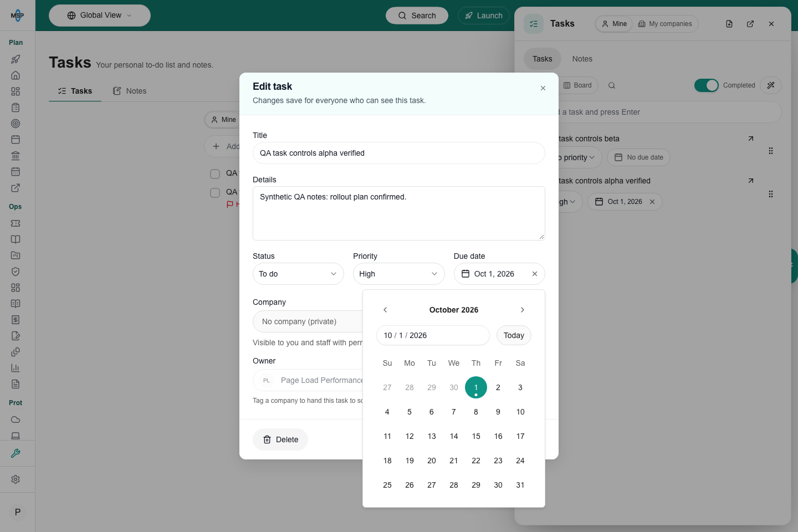Select the Mine filter in the Tasks panel

615,24
